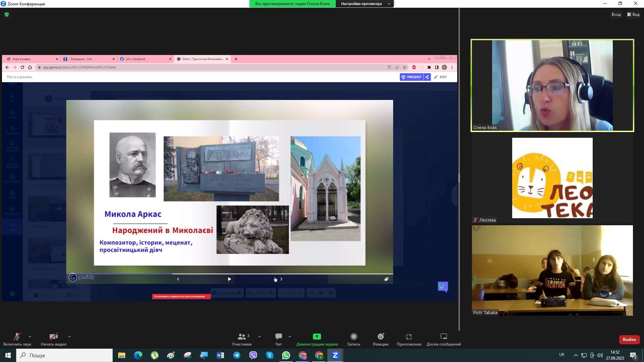Expand participants options chevron
The width and height of the screenshot is (644, 362).
[260, 336]
